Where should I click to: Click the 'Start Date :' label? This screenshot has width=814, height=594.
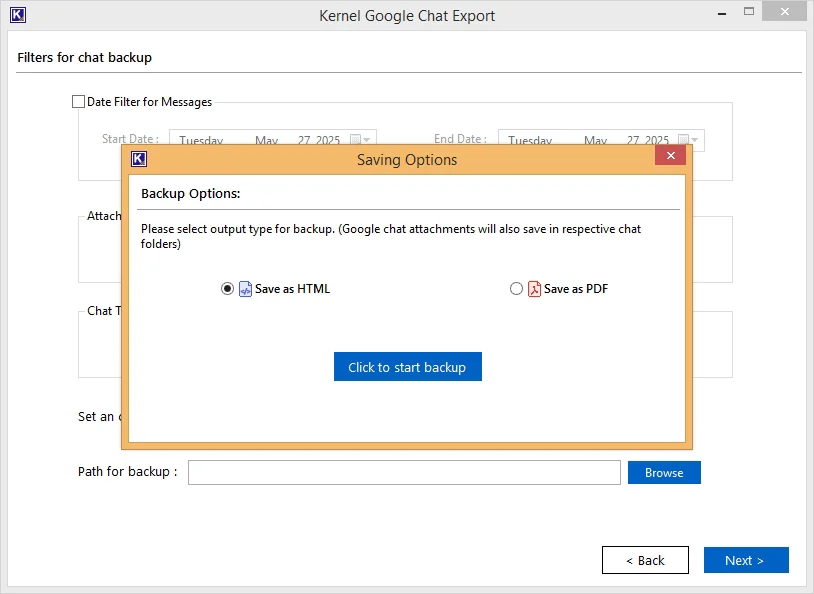click(x=130, y=139)
